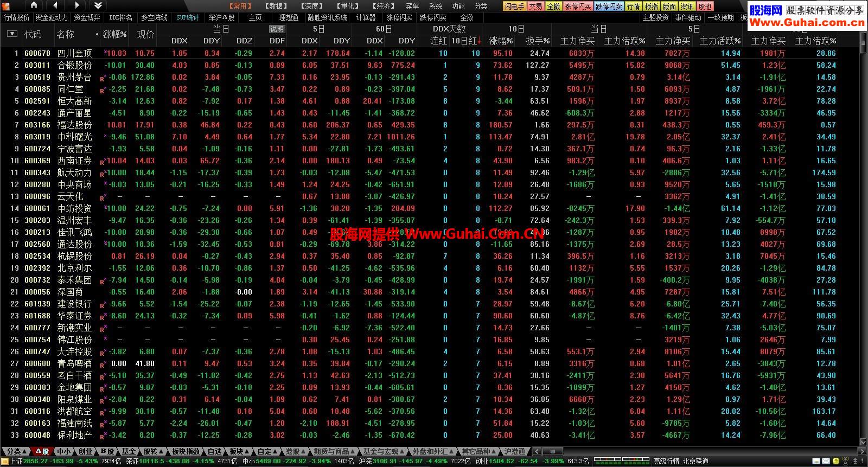Viewport: 868px width, 467px height.
Task: Click the 板指 colored button
Action: click(652, 7)
